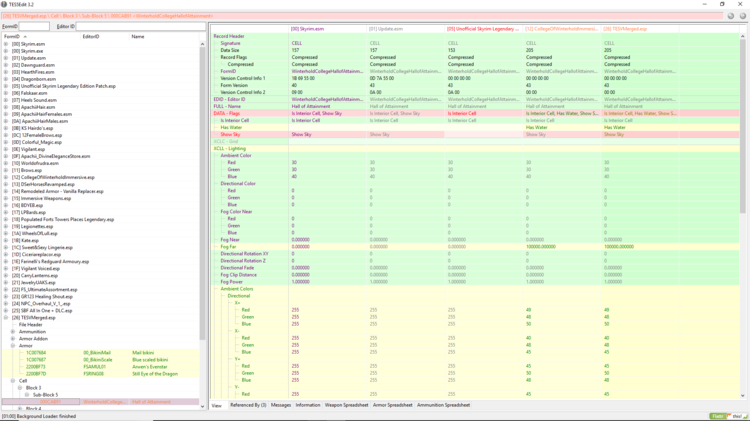Viewport: 750px width, 421px height.
Task: Open the Messages tab
Action: 281,405
